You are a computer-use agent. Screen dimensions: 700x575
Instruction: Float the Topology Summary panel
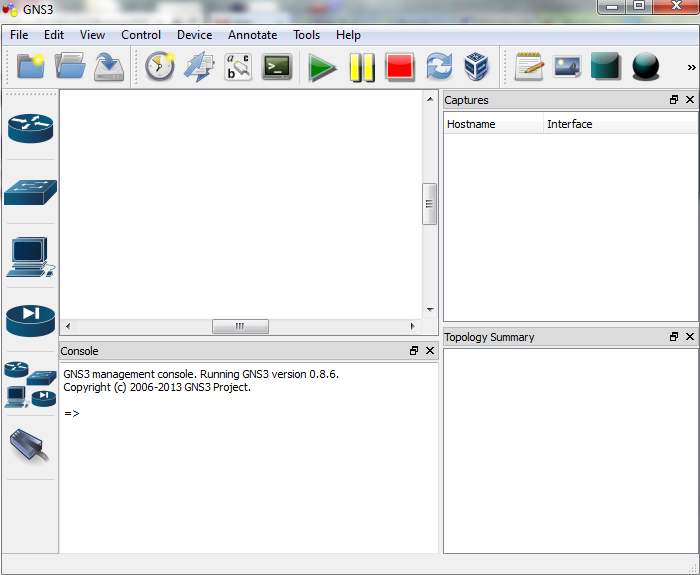click(674, 337)
